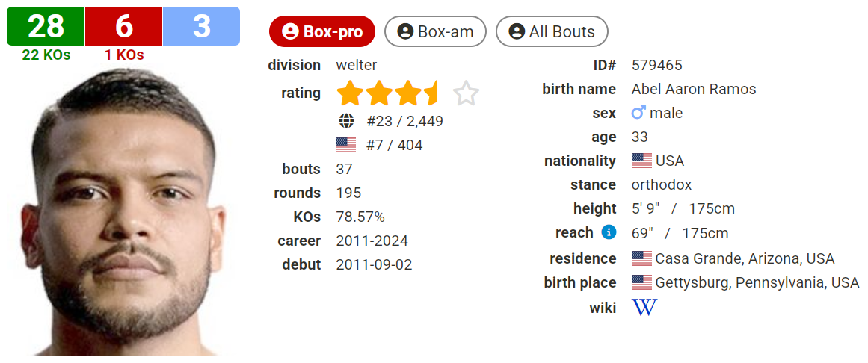Click the empty fifth rating star
Viewport: 868px width, 363px height.
pyautogui.click(x=466, y=93)
